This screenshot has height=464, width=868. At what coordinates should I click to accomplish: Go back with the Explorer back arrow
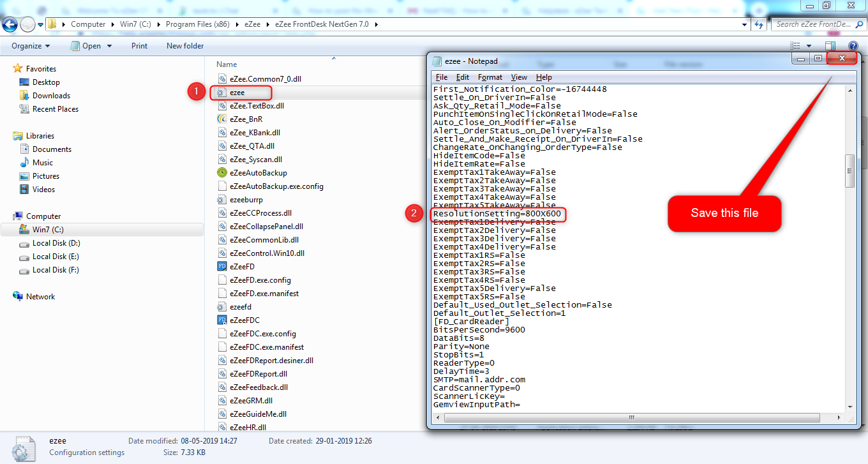click(x=10, y=24)
